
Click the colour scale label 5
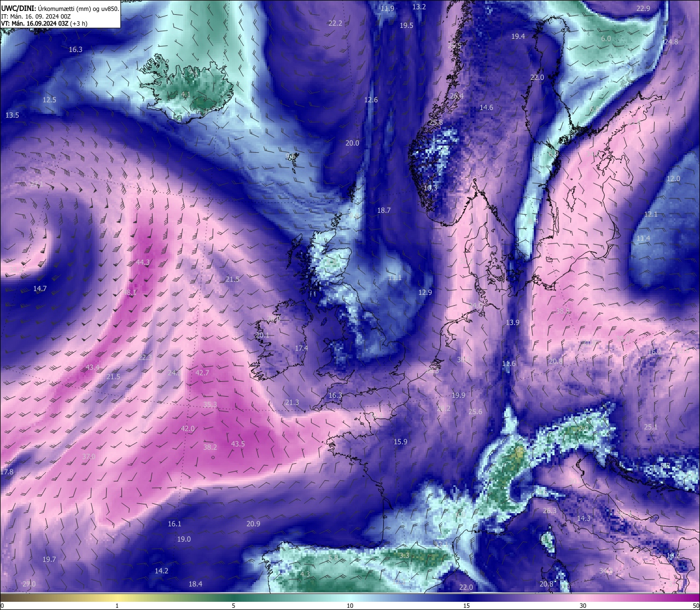pyautogui.click(x=234, y=606)
